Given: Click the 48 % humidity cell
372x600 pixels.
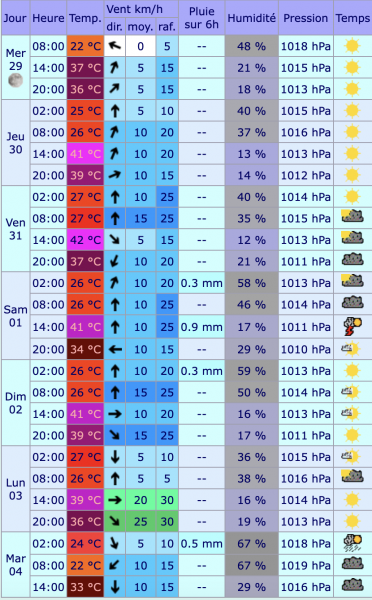Looking at the screenshot, I should (x=251, y=46).
